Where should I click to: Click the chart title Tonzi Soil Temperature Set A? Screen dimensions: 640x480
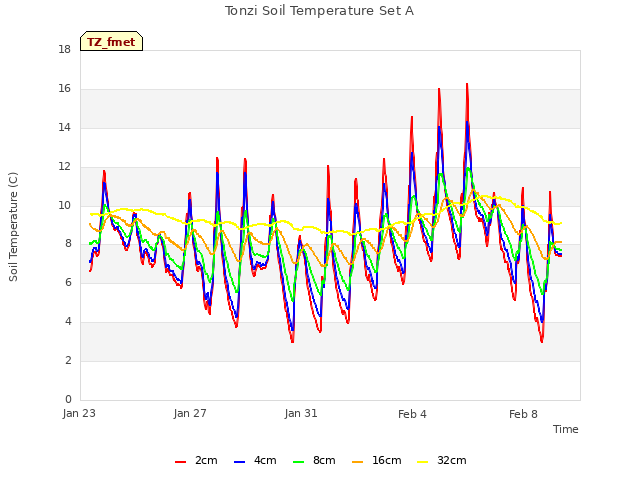319,11
